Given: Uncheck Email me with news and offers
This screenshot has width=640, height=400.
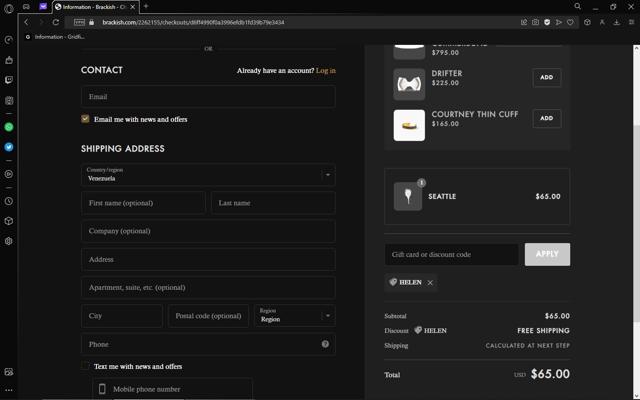Looking at the screenshot, I should point(85,119).
